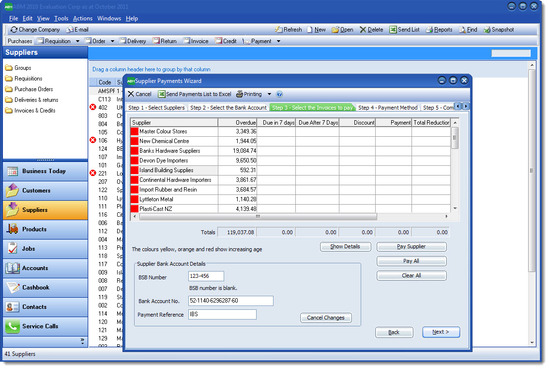Image resolution: width=549 pixels, height=369 pixels.
Task: Open the Edit menu
Action: tap(27, 19)
